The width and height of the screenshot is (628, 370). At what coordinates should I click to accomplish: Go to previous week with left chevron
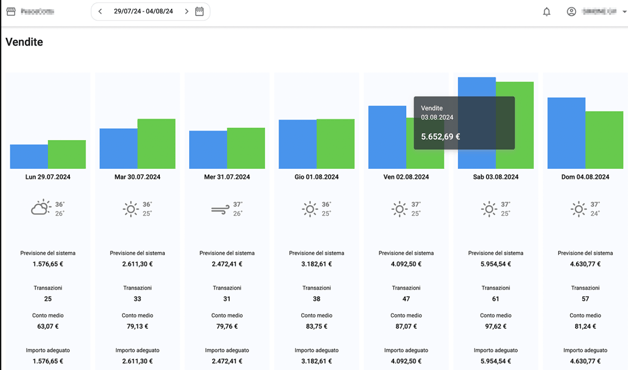[x=100, y=12]
